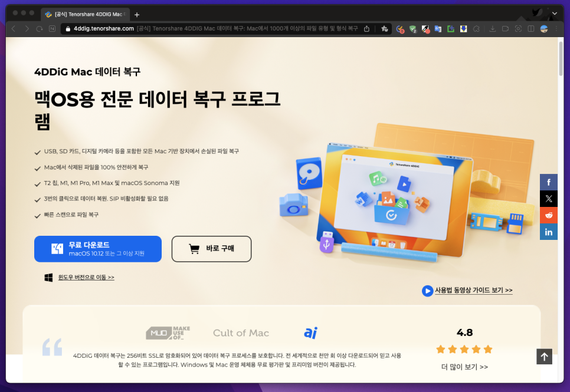Open the blue down-arrow downloader extension
The height and width of the screenshot is (392, 570).
click(x=463, y=29)
